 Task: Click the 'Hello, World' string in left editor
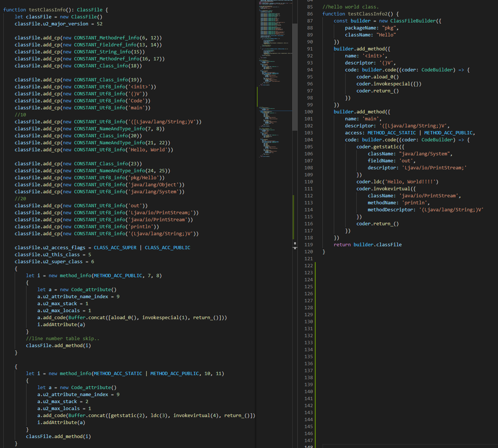(148, 150)
